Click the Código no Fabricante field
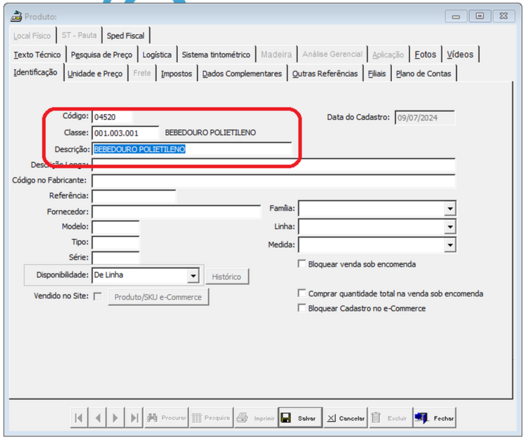This screenshot has width=523, height=438. pos(274,181)
